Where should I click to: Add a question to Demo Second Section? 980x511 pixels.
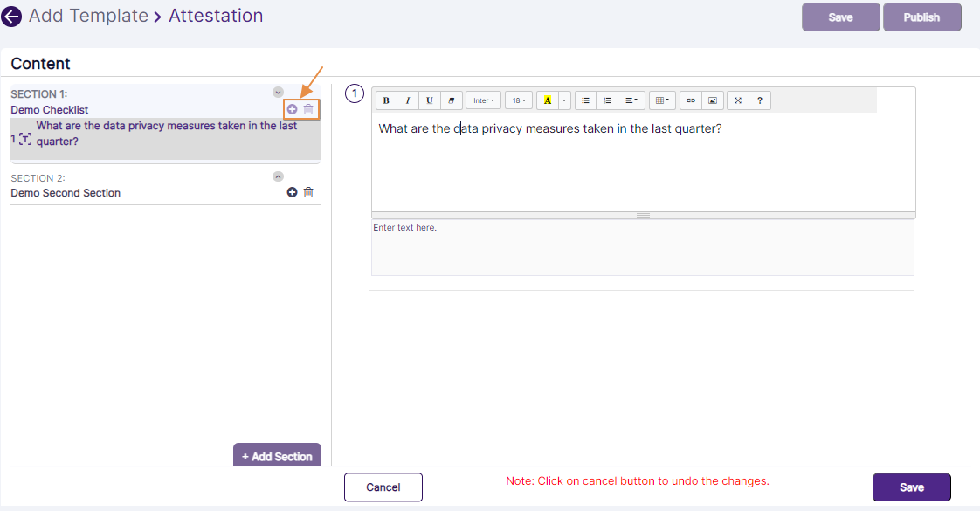[292, 192]
